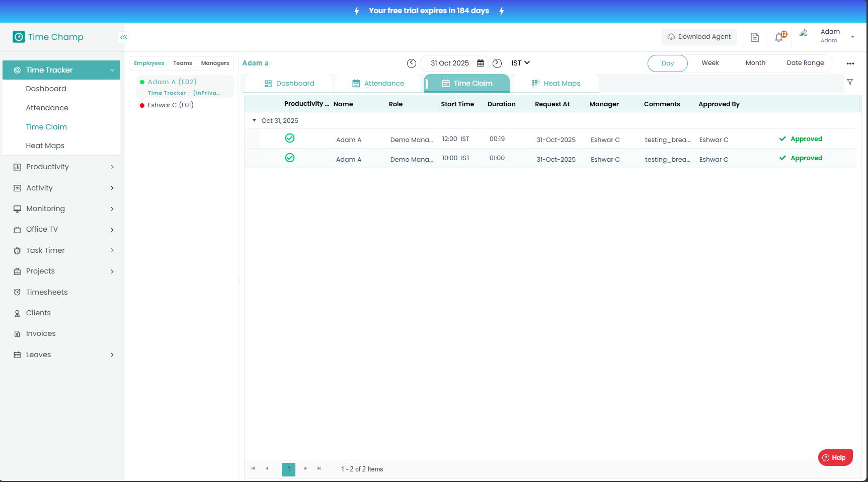Switch to Week view
This screenshot has width=868, height=482.
coord(710,63)
